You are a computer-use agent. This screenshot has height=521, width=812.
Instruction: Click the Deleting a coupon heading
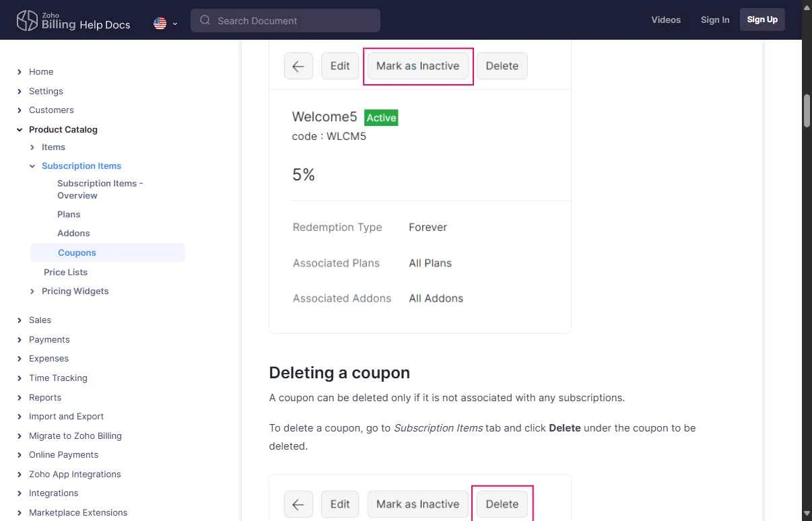click(x=339, y=372)
